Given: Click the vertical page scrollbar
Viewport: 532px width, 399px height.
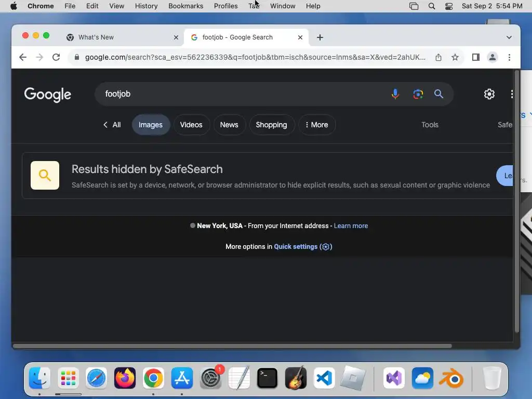Looking at the screenshot, I should [517, 202].
